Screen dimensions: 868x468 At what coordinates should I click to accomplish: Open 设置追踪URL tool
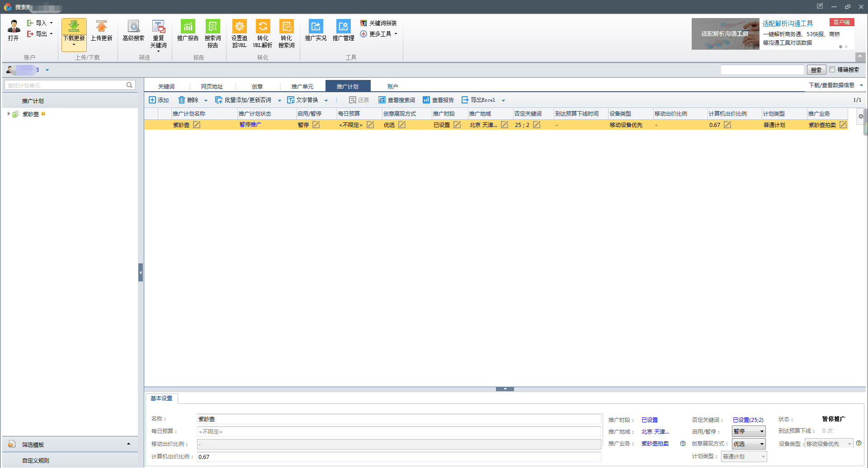[x=239, y=27]
